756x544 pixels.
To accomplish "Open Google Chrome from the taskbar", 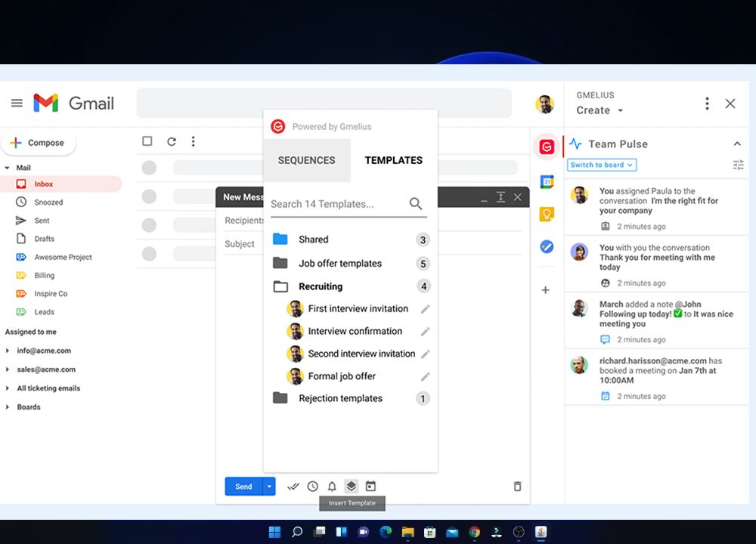I will click(475, 532).
